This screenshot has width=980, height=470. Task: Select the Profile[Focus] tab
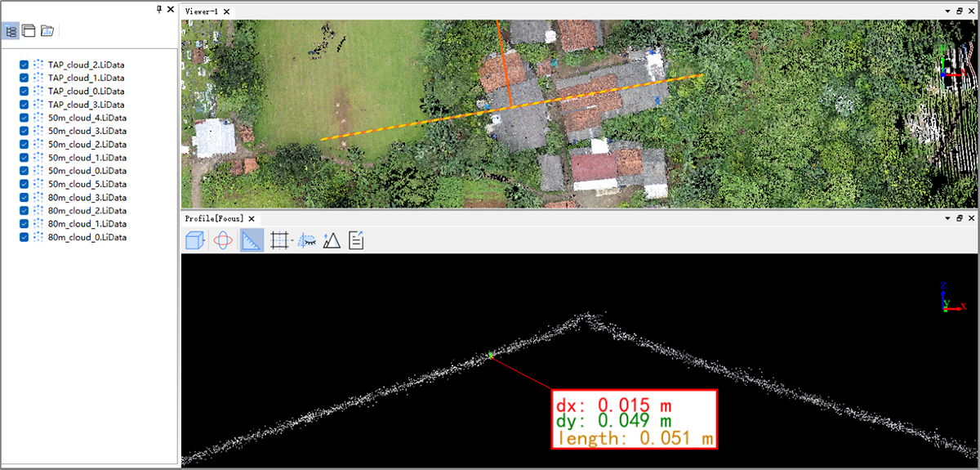click(215, 219)
